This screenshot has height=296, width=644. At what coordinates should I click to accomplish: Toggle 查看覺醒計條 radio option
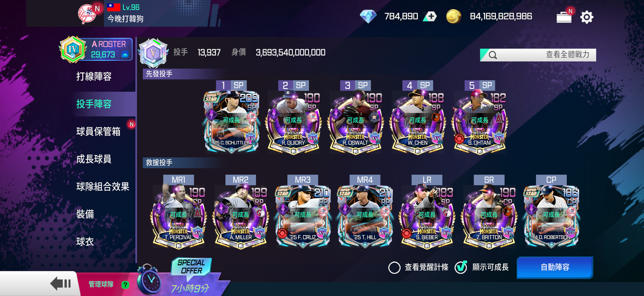click(x=394, y=267)
